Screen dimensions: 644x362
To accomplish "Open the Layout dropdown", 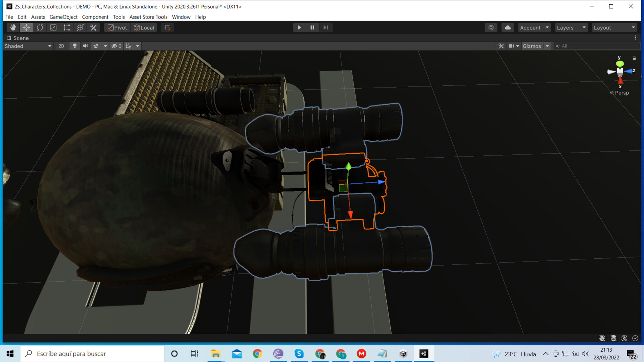I will [614, 28].
